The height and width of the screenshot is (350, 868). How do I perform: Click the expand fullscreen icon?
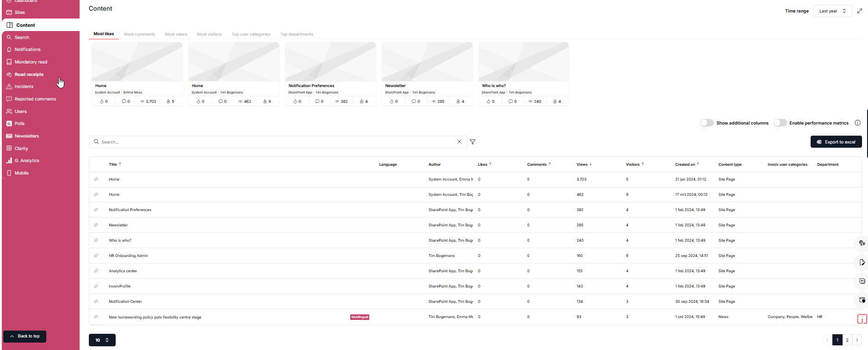860,11
